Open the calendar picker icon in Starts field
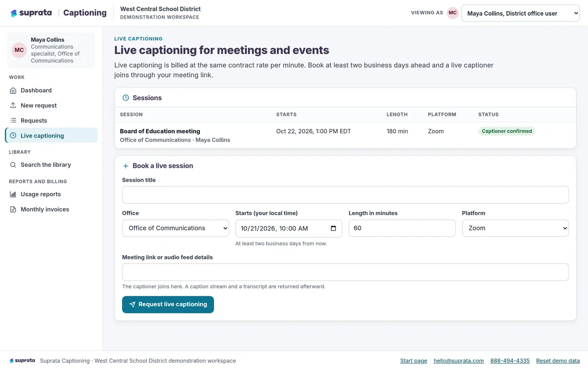The image size is (588, 368). pos(333,228)
